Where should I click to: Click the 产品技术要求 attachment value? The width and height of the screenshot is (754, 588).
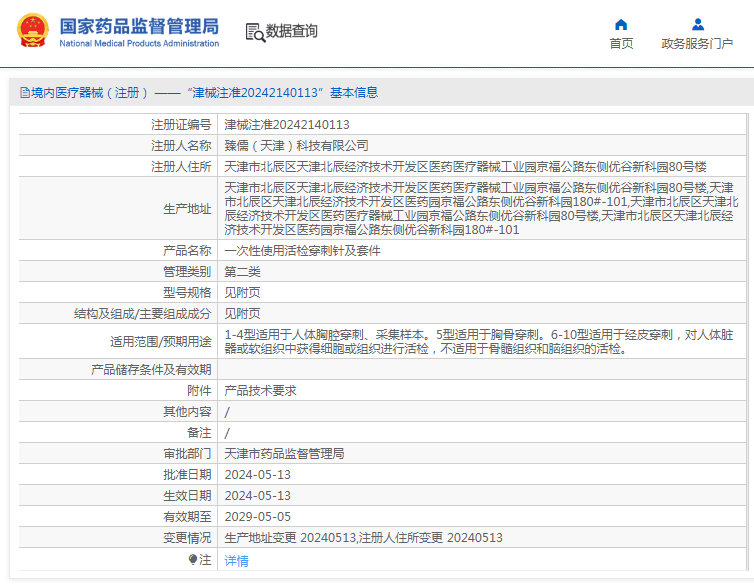click(260, 391)
